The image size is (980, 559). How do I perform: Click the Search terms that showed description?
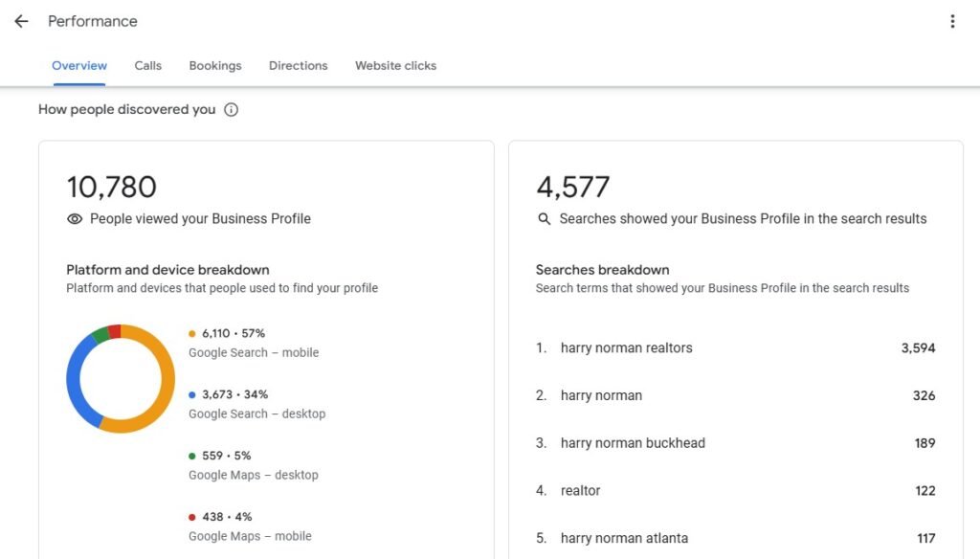click(x=723, y=288)
